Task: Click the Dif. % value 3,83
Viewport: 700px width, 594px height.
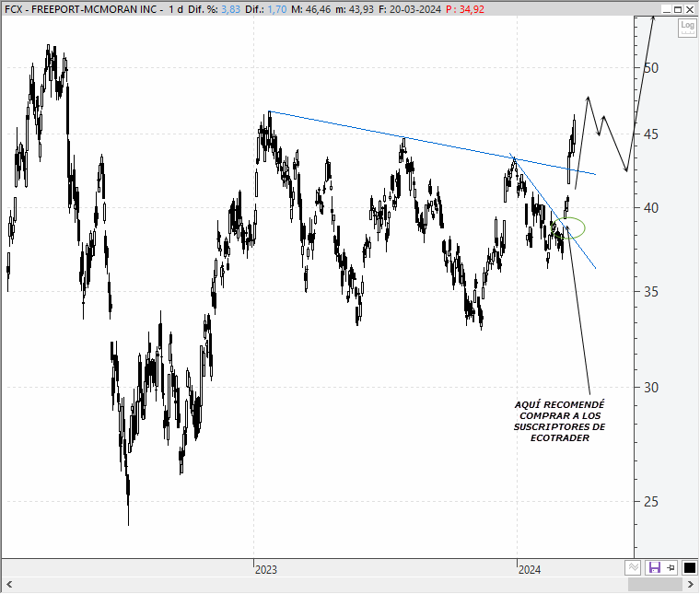Action: 231,9
